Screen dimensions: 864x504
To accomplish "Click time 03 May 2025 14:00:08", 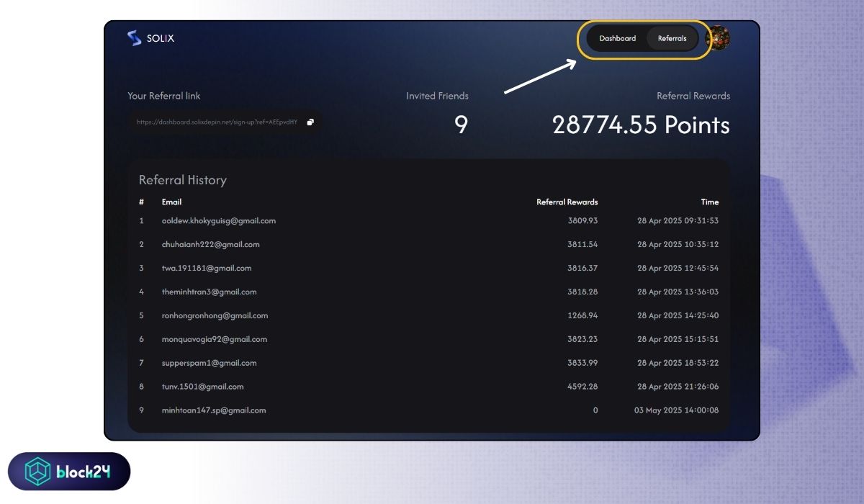I will coord(676,411).
